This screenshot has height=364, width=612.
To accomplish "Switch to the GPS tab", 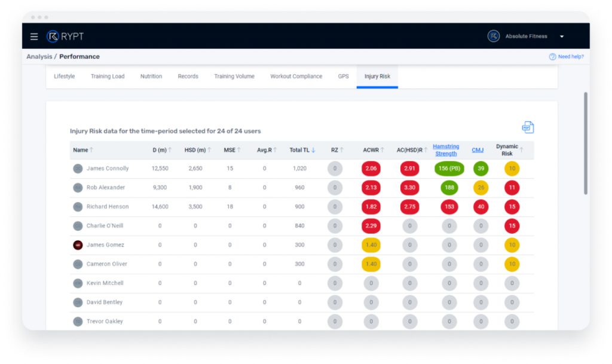I will point(344,77).
